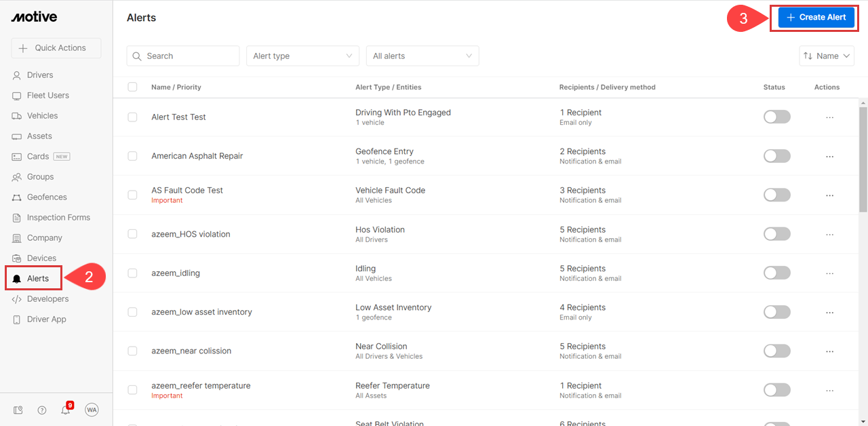This screenshot has height=426, width=868.
Task: Go to the Company page
Action: [x=45, y=238]
